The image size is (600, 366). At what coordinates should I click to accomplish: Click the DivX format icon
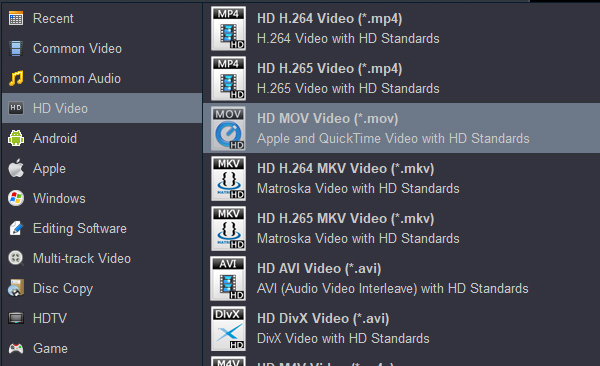(228, 328)
